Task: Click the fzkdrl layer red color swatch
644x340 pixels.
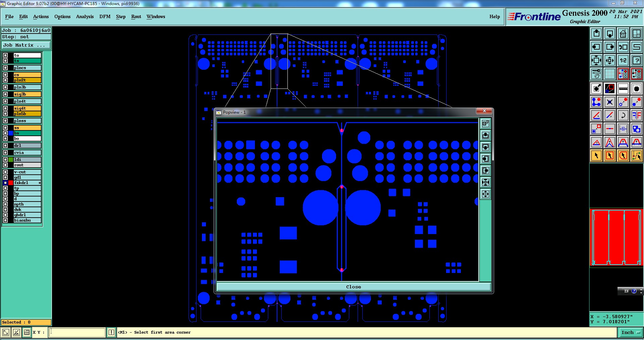Action: (x=11, y=183)
